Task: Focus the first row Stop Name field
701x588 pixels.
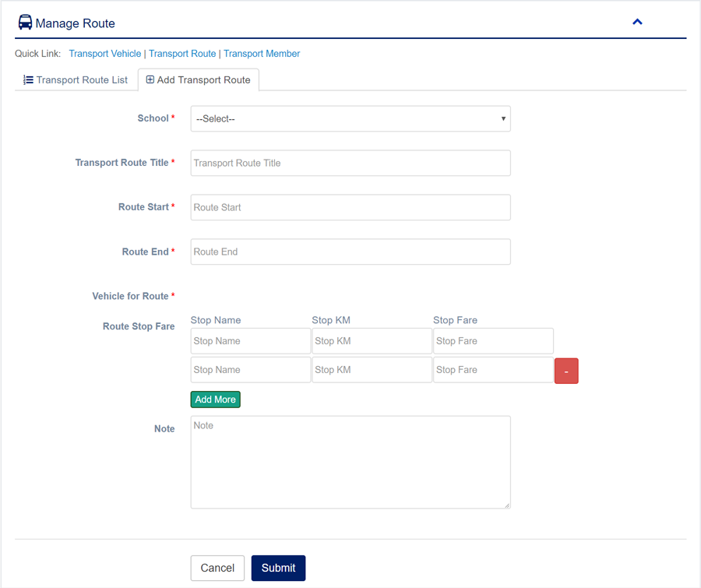Action: coord(250,341)
